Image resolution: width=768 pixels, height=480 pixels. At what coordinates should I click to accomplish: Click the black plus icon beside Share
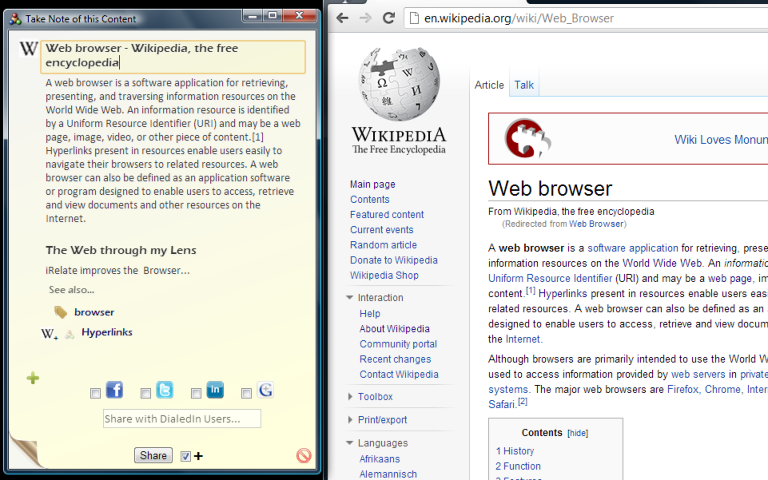click(x=198, y=456)
